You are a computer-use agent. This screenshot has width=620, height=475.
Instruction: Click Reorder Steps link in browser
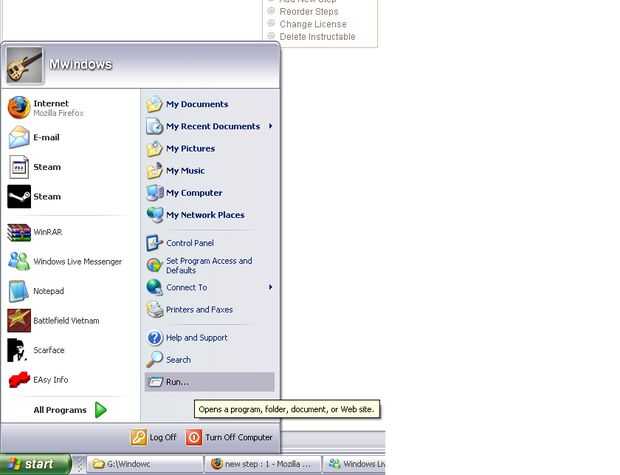[x=309, y=12]
